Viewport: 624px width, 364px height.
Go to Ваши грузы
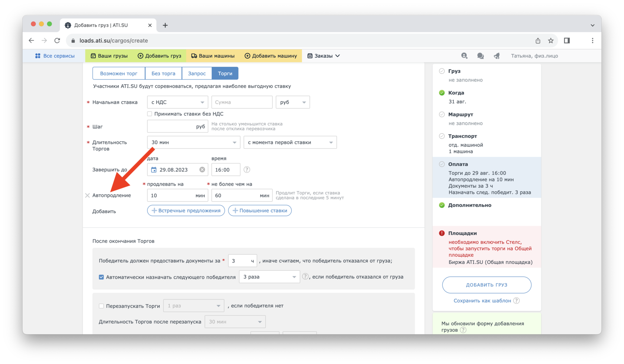point(109,56)
